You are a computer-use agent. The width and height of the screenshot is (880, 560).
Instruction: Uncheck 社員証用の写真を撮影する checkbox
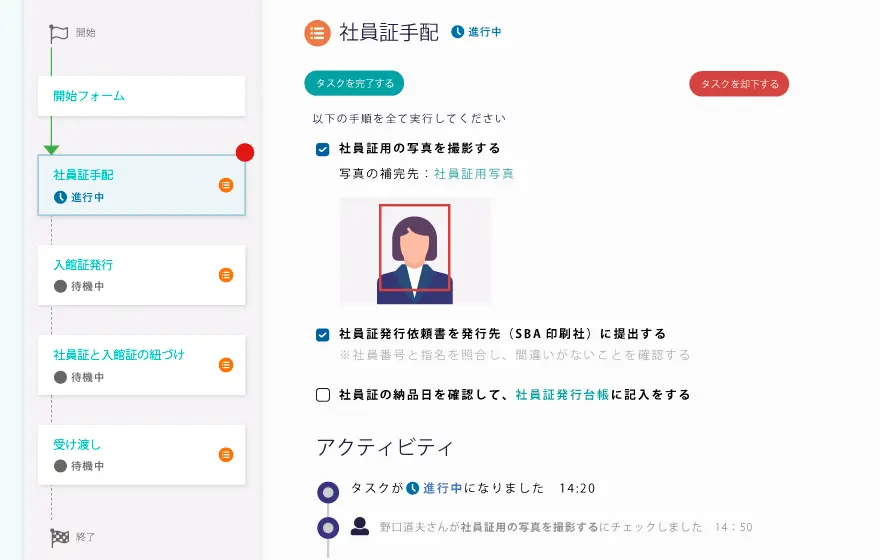323,149
